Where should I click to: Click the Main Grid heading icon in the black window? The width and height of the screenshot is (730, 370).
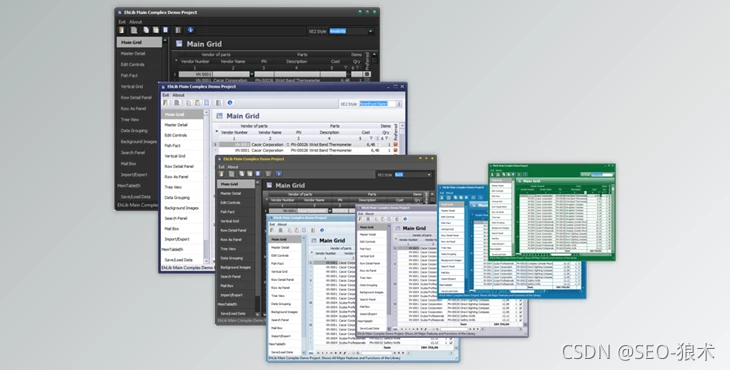click(x=179, y=44)
